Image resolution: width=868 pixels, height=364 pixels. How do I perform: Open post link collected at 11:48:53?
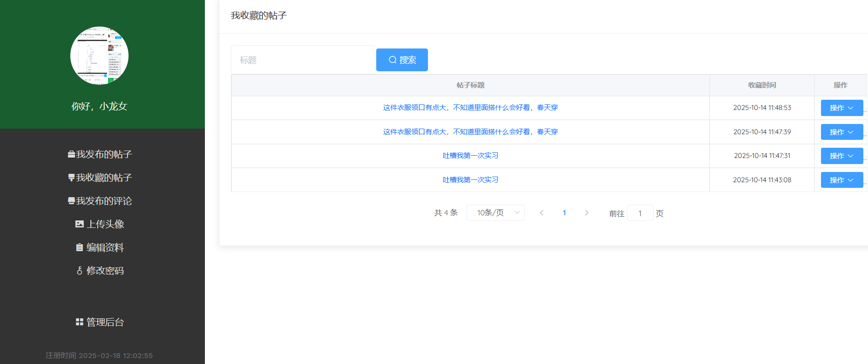pyautogui.click(x=470, y=108)
